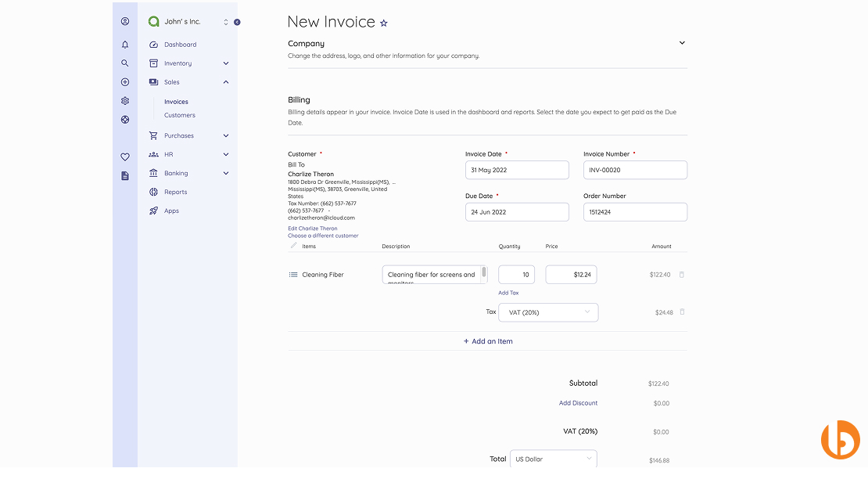Go to Customers under Sales
Viewport: 868px width, 479px height.
179,115
